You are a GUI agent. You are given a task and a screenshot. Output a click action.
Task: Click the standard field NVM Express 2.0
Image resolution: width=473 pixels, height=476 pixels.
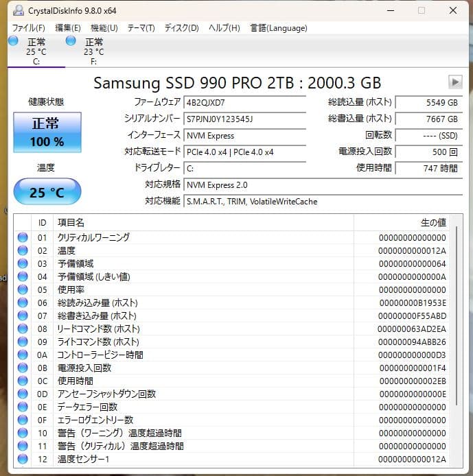pyautogui.click(x=323, y=185)
